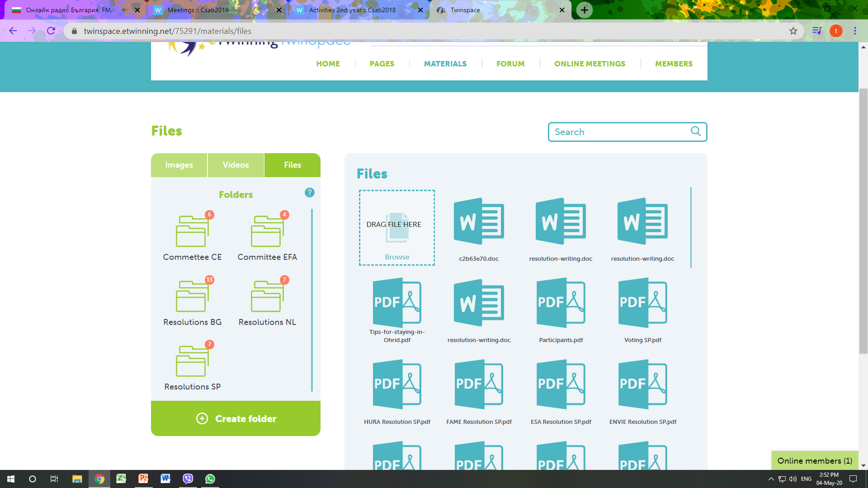868x488 pixels.
Task: Open the ENG language selector
Action: tap(806, 479)
